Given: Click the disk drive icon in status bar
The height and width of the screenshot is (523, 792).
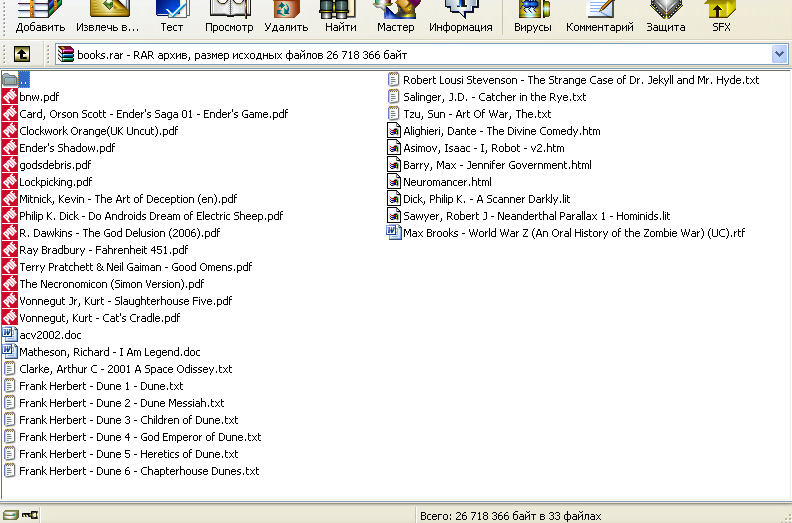Looking at the screenshot, I should 10,515.
